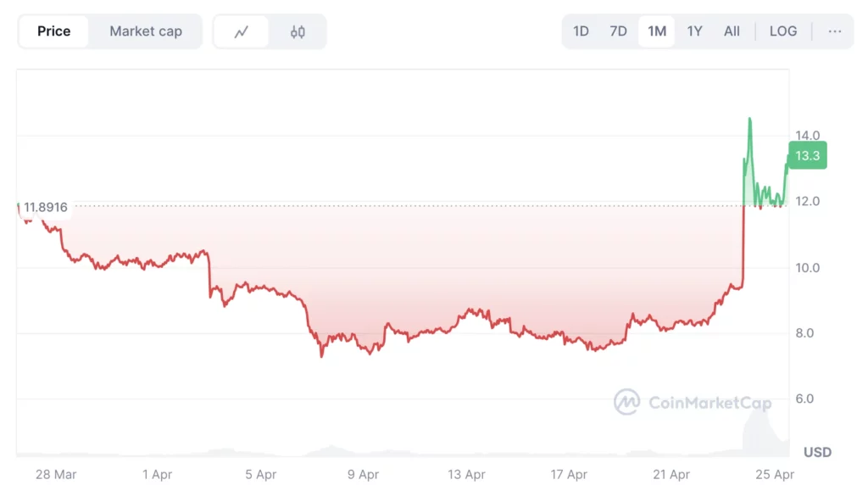Set chart range to 1Y

[695, 31]
